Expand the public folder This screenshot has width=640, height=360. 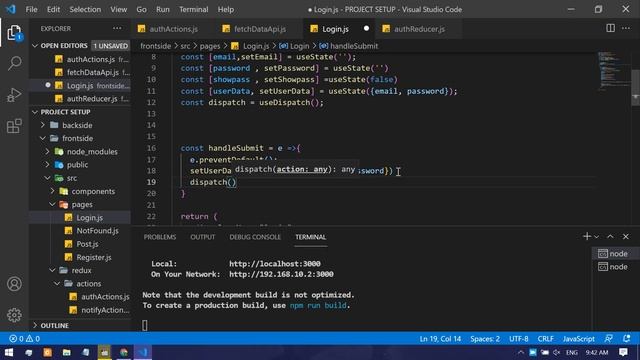[x=47, y=164]
